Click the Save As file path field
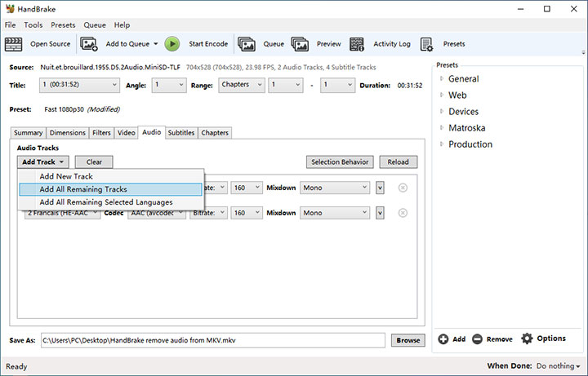The height and width of the screenshot is (376, 588). pyautogui.click(x=212, y=340)
